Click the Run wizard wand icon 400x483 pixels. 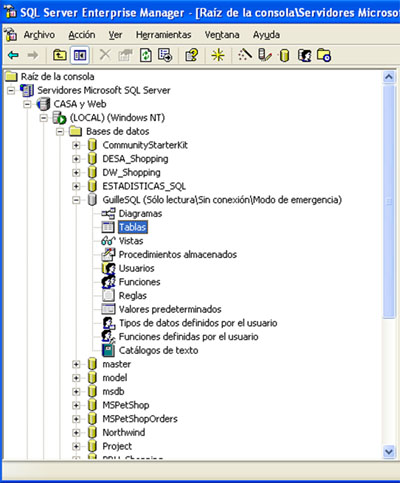[x=245, y=55]
